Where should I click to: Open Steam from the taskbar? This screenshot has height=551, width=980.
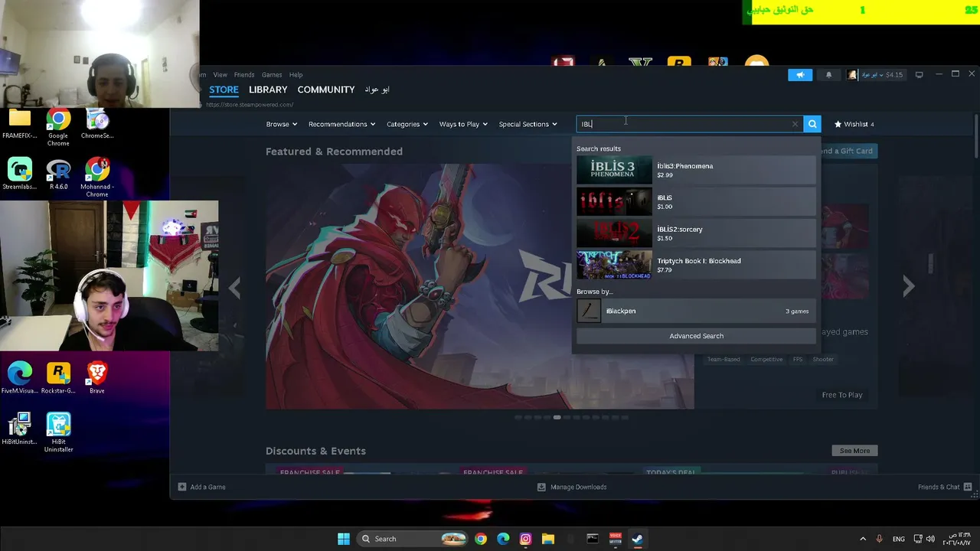pyautogui.click(x=637, y=539)
